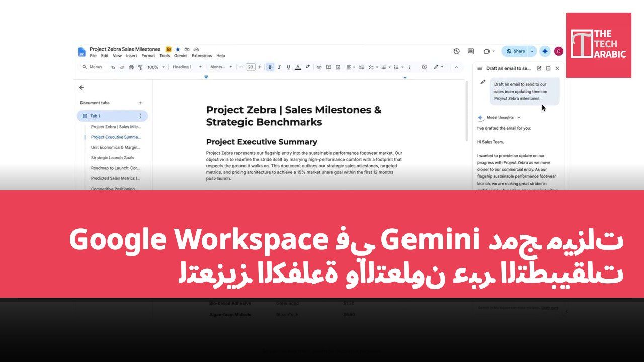Select Strategic Launch Goals outline item
This screenshot has height=362, width=644.
tap(113, 158)
